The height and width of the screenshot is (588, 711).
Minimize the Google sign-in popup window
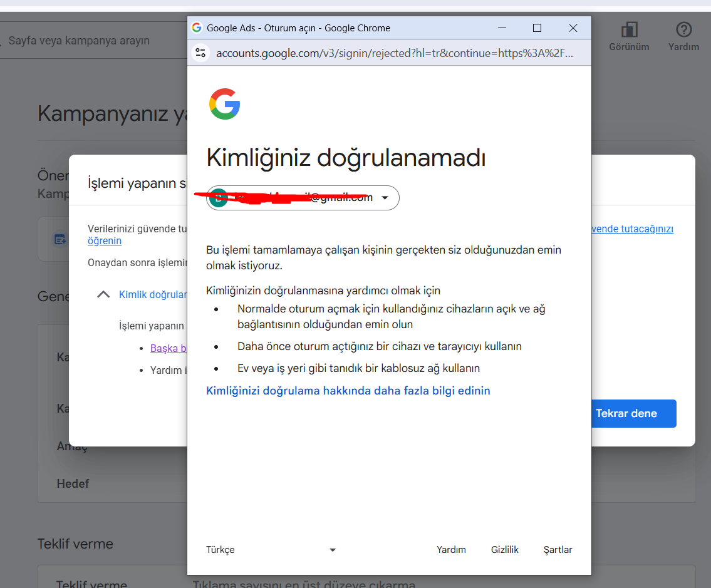pyautogui.click(x=502, y=28)
